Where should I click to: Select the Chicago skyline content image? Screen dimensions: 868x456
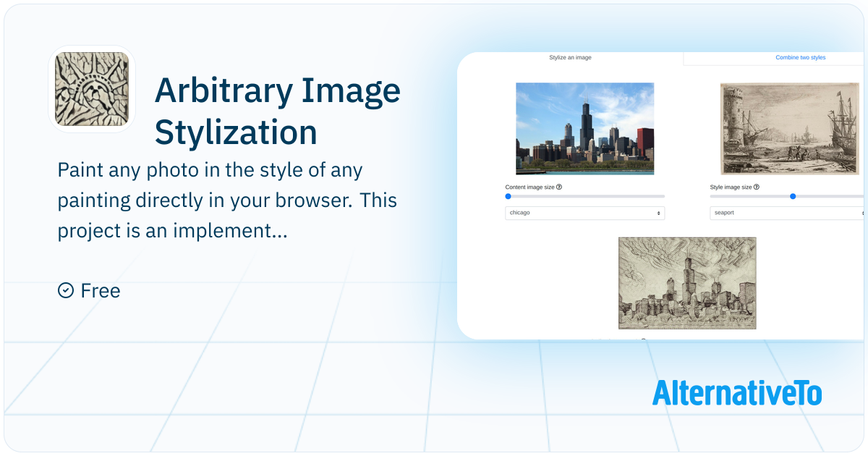pos(584,128)
